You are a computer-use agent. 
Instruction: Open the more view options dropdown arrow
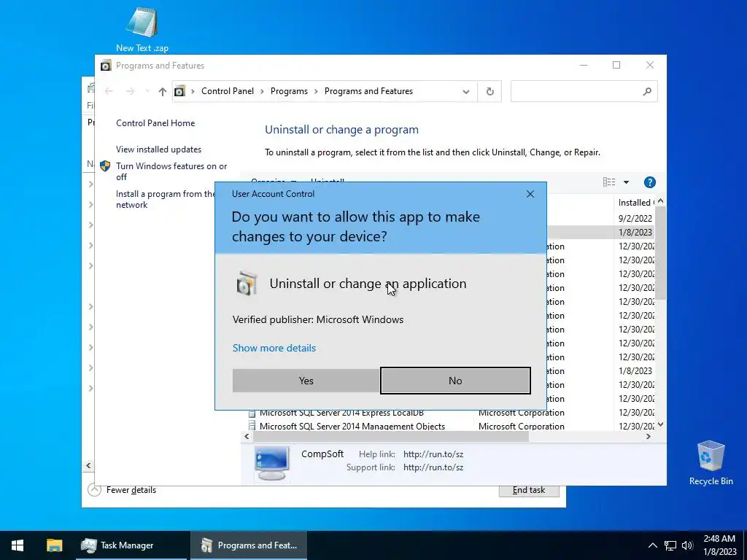tap(626, 182)
